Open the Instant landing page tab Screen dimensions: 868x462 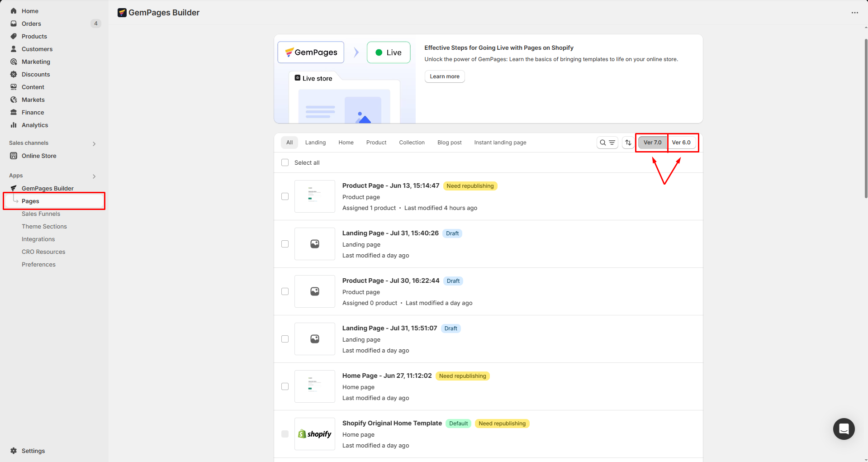pos(500,143)
